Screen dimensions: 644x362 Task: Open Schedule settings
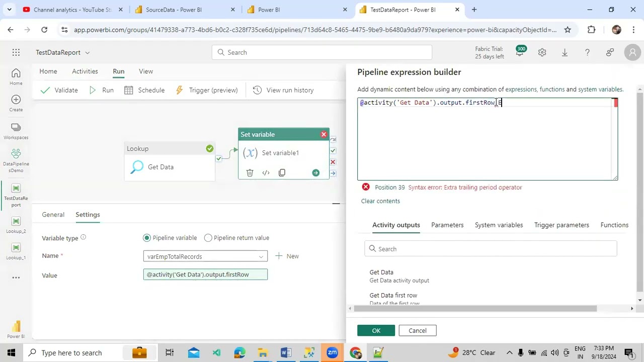[144, 90]
